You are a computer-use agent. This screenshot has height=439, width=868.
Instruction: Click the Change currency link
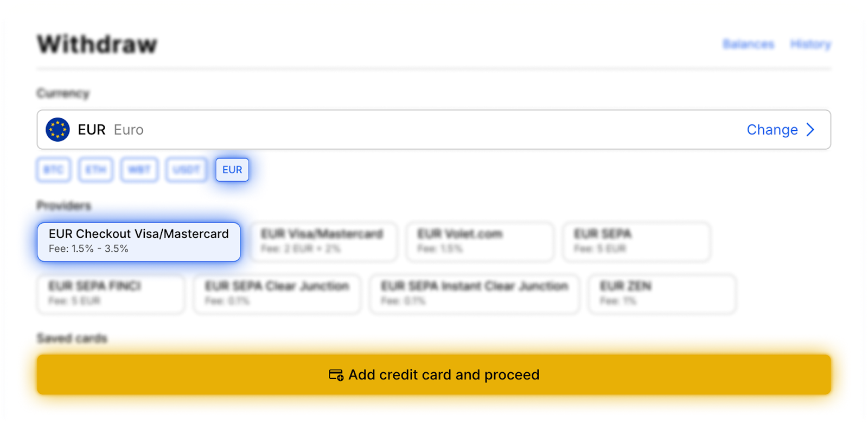click(771, 130)
